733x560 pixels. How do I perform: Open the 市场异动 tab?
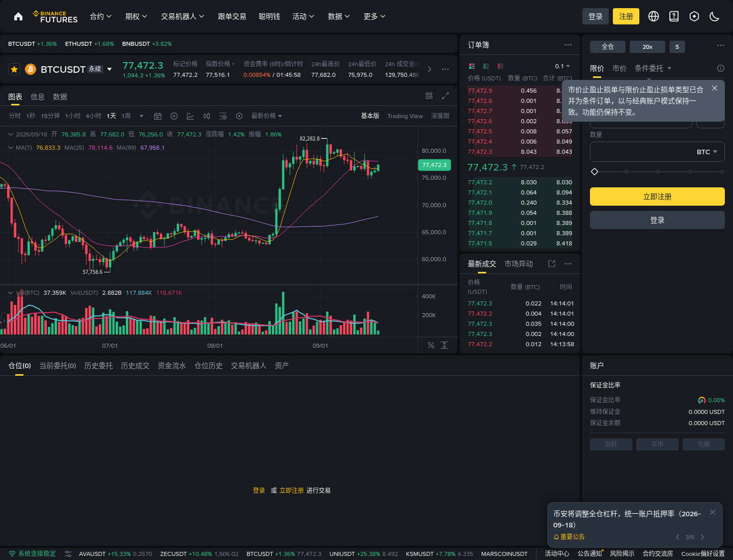click(x=519, y=264)
